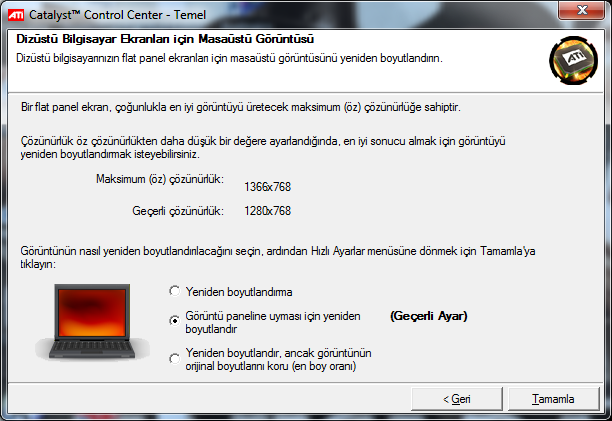The height and width of the screenshot is (421, 612).
Task: Click the "(Geçerli Ayar)" current setting label
Action: [x=429, y=316]
